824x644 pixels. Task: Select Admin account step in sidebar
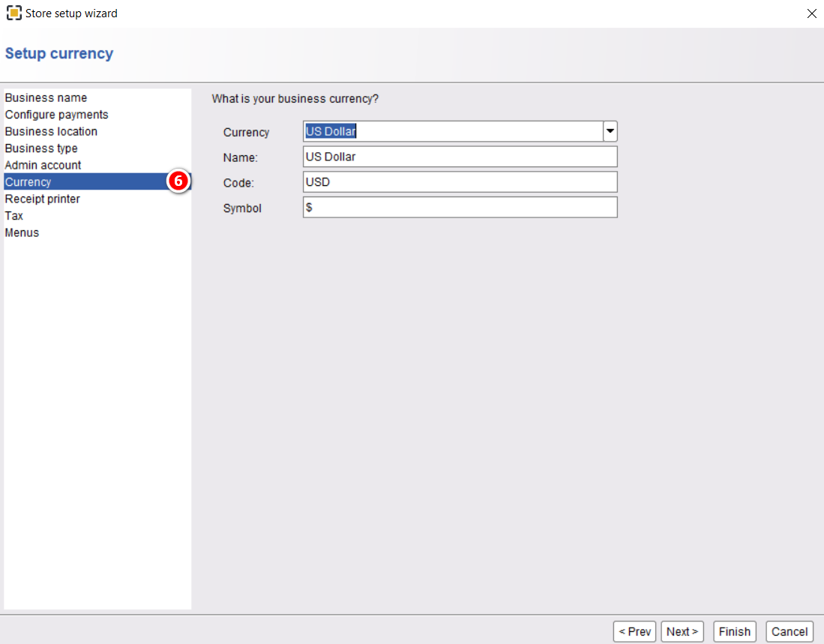coord(97,165)
